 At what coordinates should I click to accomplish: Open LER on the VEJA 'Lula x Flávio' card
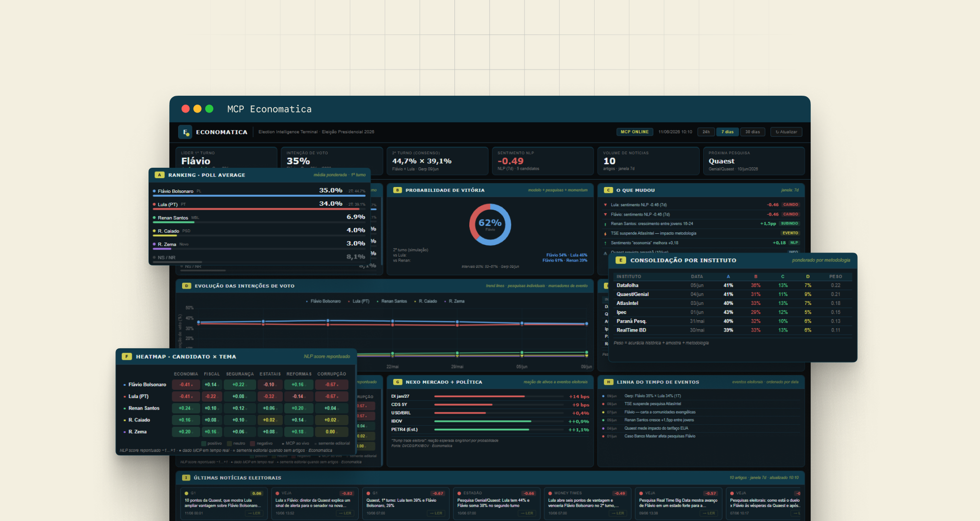(346, 514)
